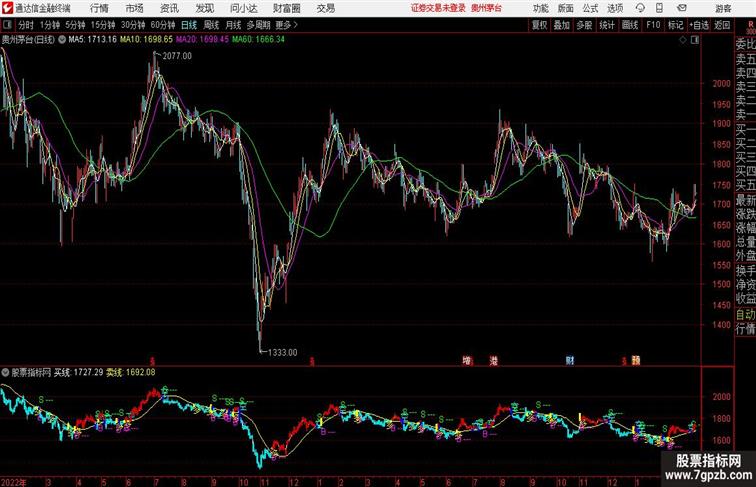Viewport: 756px width, 487px height.
Task: Select the 日线 daily period tab
Action: coord(189,25)
